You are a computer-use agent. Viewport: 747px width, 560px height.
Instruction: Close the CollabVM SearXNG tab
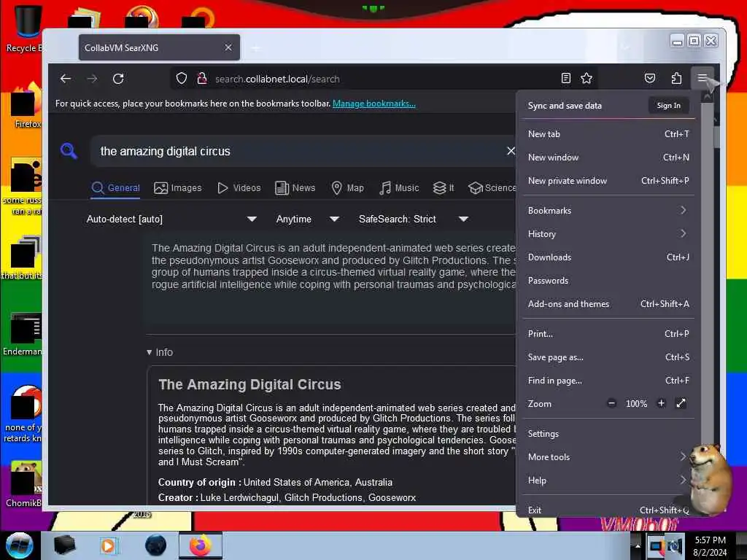(x=228, y=47)
